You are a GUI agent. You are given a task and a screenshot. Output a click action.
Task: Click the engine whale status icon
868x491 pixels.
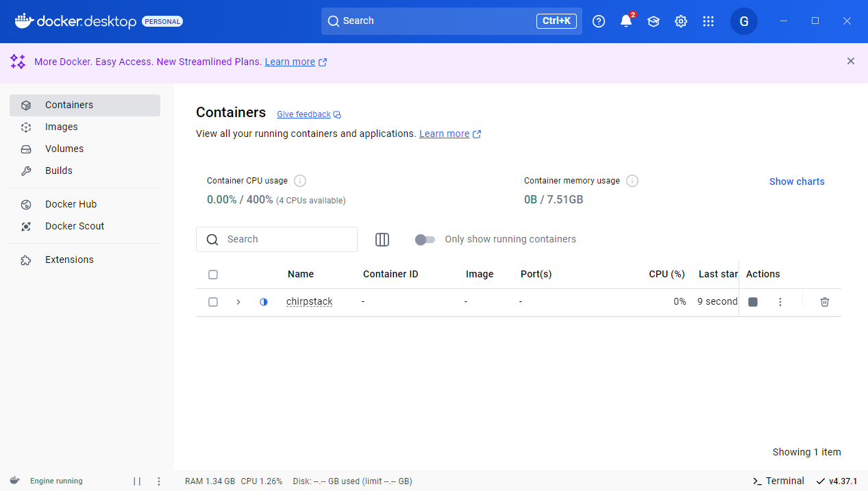click(x=14, y=481)
